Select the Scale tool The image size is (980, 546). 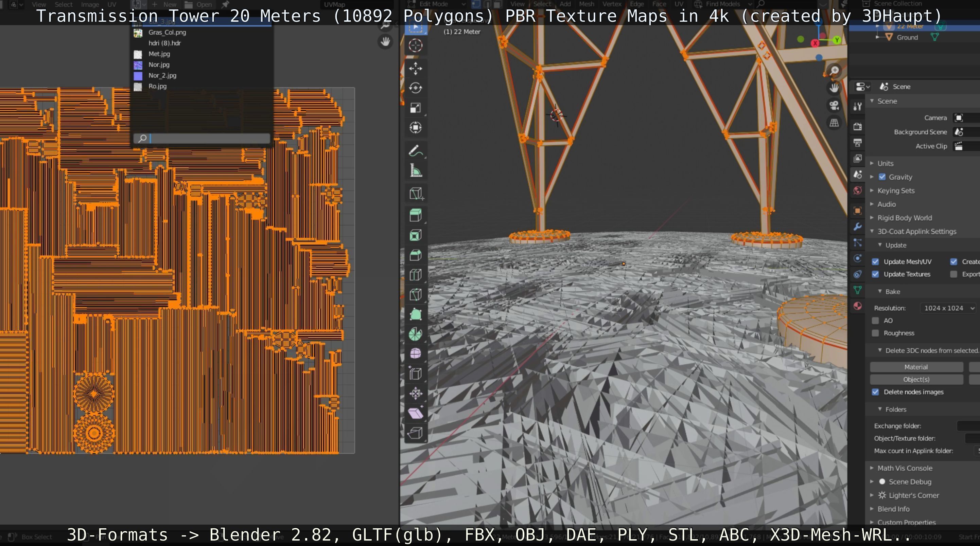[415, 108]
